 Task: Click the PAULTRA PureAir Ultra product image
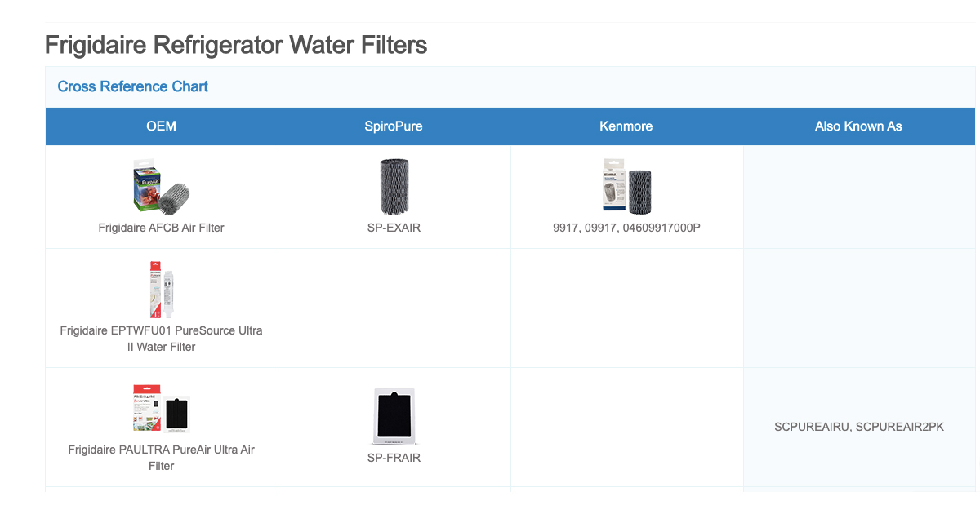[162, 408]
